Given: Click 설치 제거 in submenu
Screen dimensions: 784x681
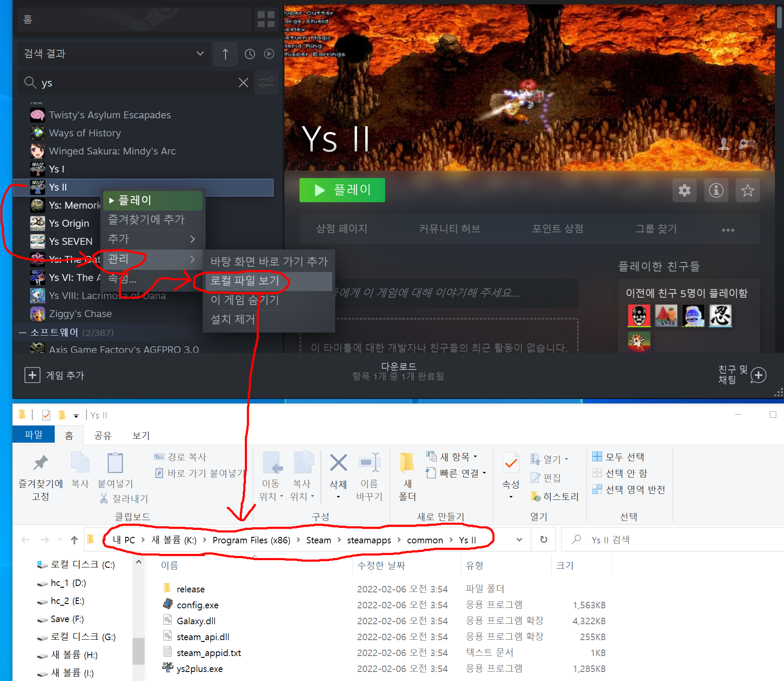Looking at the screenshot, I should coord(269,319).
